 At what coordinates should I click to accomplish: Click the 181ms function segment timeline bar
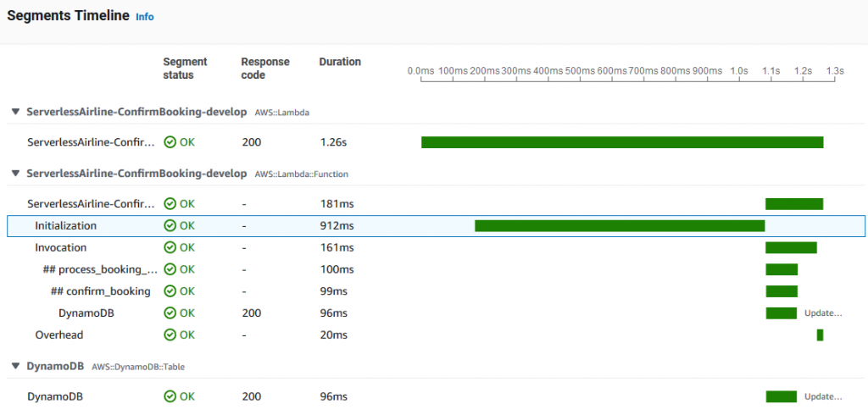click(x=794, y=203)
